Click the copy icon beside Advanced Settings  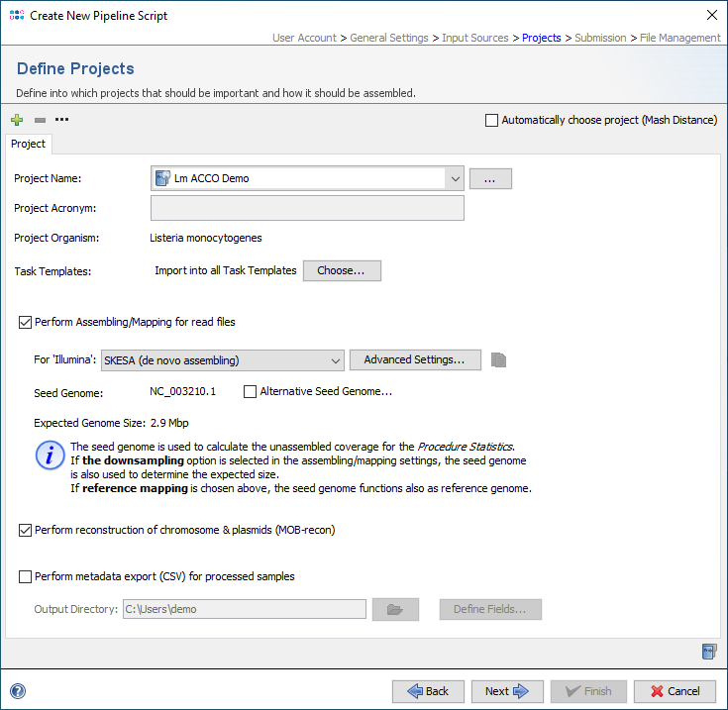[x=499, y=360]
